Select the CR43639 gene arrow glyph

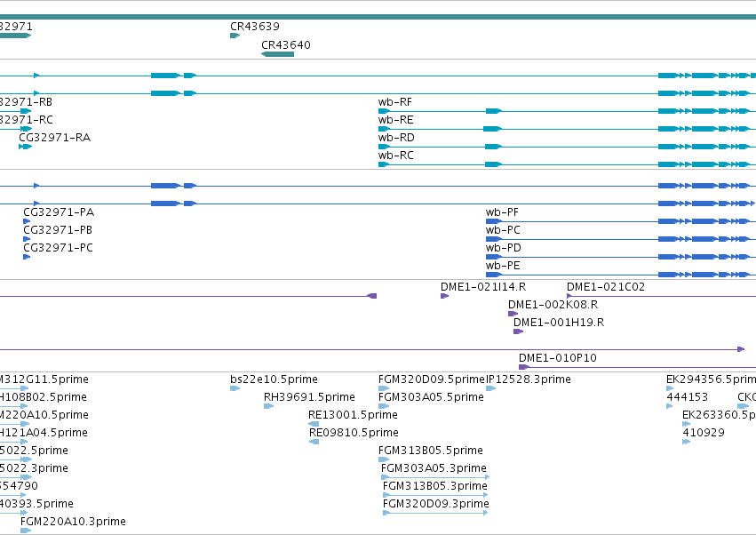click(235, 36)
